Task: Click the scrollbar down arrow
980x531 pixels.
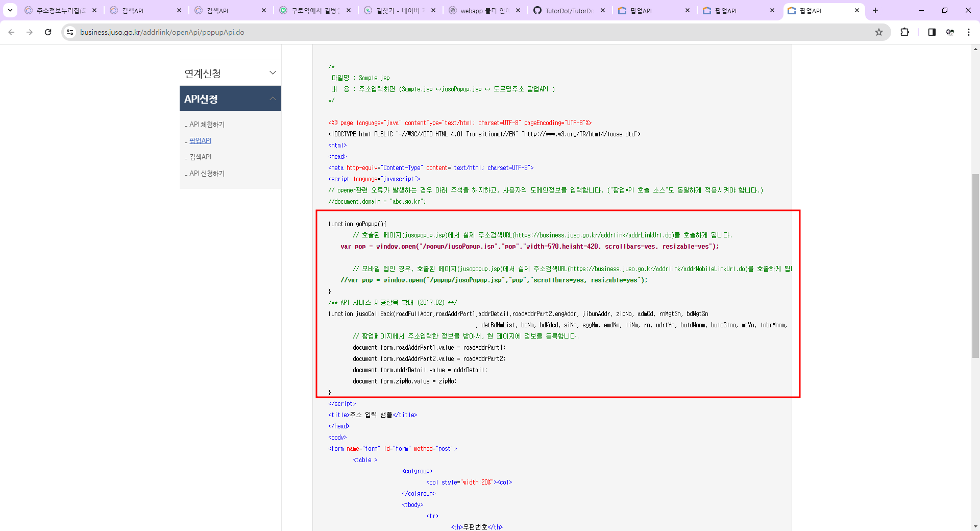Action: click(x=975, y=526)
